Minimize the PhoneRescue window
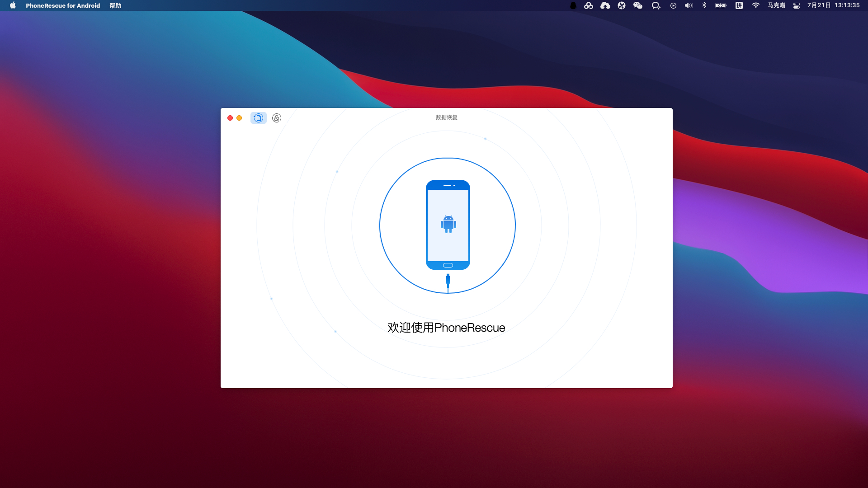868x488 pixels. pyautogui.click(x=239, y=118)
